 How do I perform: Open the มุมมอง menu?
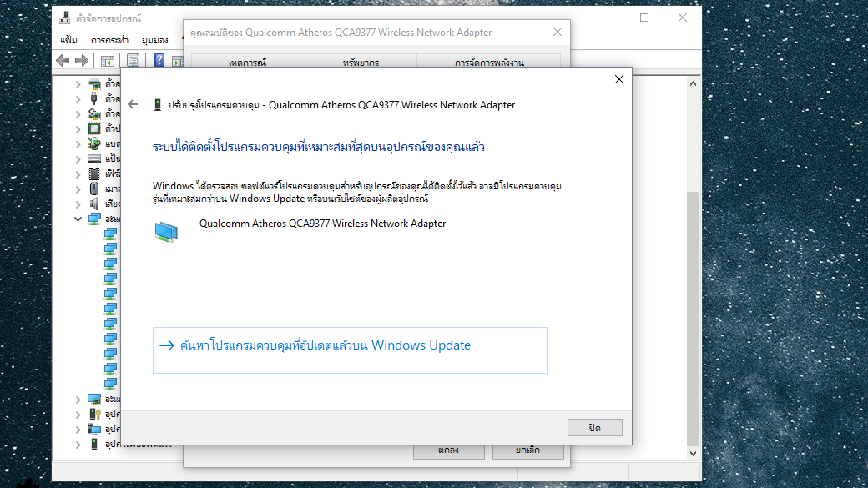click(x=154, y=40)
